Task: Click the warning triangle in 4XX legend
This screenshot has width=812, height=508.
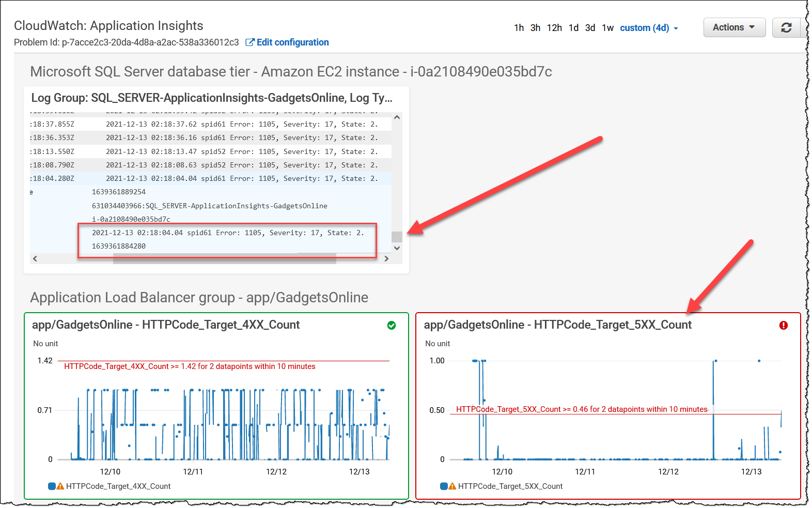Action: coord(60,486)
